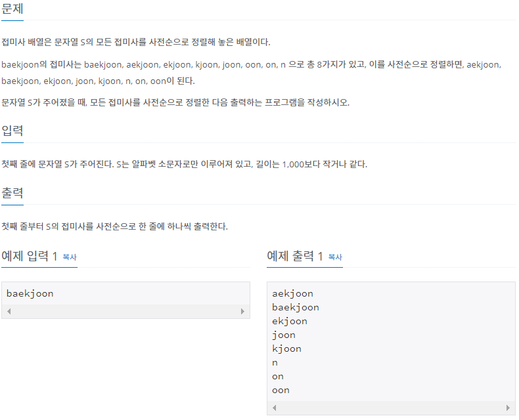Click left arrow of example input scrollbar
Screen dimensions: 519x420
[x=9, y=311]
